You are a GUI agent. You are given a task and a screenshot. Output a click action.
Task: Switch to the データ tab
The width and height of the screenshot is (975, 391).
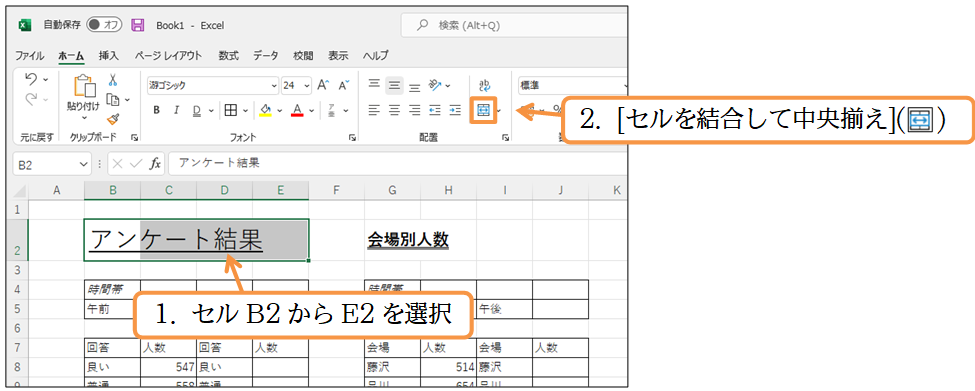pyautogui.click(x=266, y=55)
